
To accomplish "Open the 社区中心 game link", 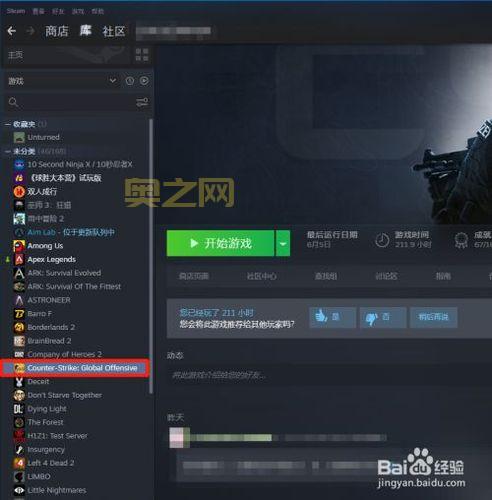I will (x=261, y=276).
